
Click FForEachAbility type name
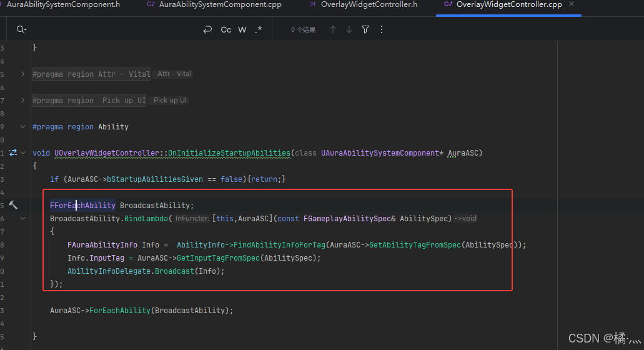click(x=82, y=206)
